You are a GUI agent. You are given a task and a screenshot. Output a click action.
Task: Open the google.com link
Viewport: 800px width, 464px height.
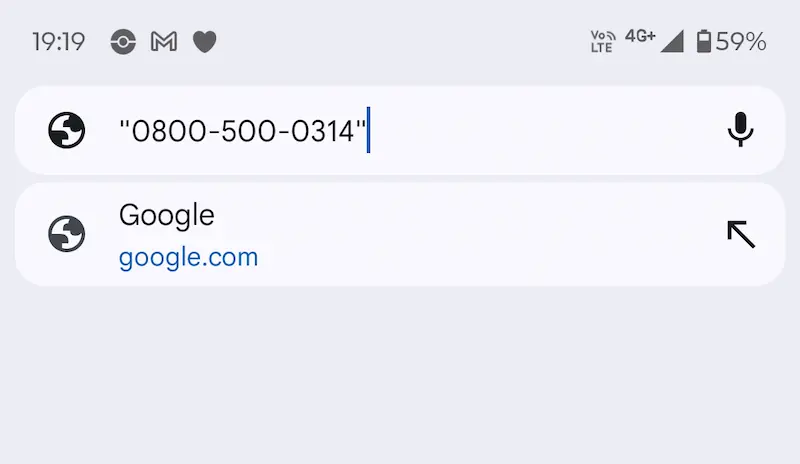pyautogui.click(x=188, y=257)
